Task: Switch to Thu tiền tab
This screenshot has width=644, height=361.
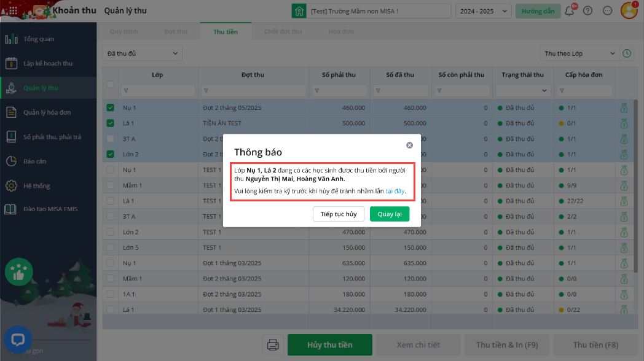Action: click(226, 31)
